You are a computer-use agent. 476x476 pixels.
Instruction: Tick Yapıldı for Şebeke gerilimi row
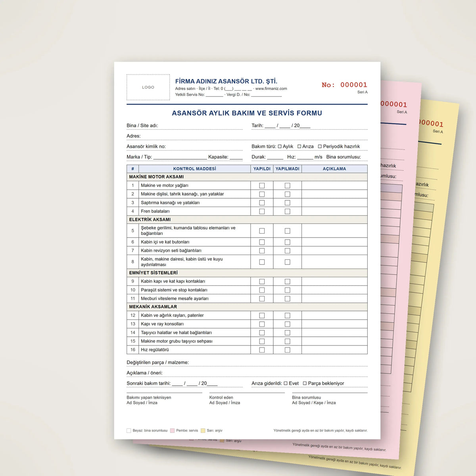pyautogui.click(x=262, y=231)
